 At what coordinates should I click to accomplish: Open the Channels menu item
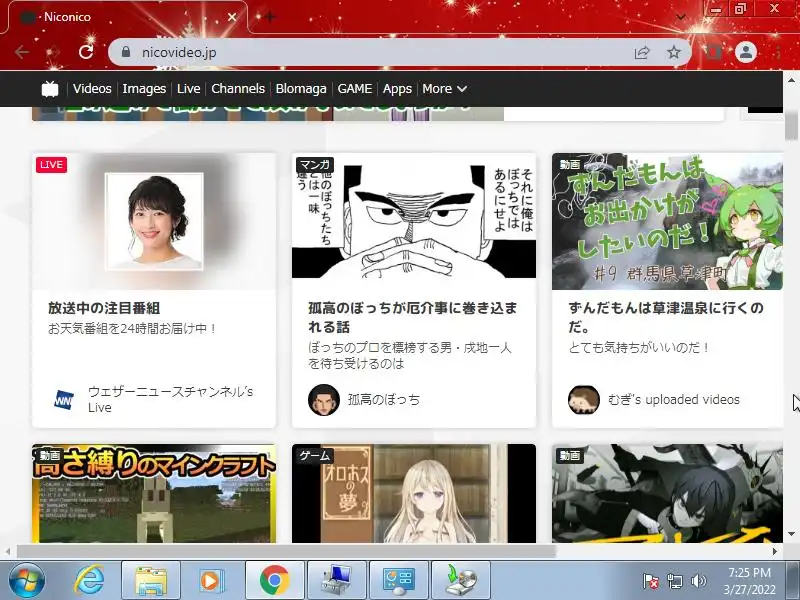point(238,89)
